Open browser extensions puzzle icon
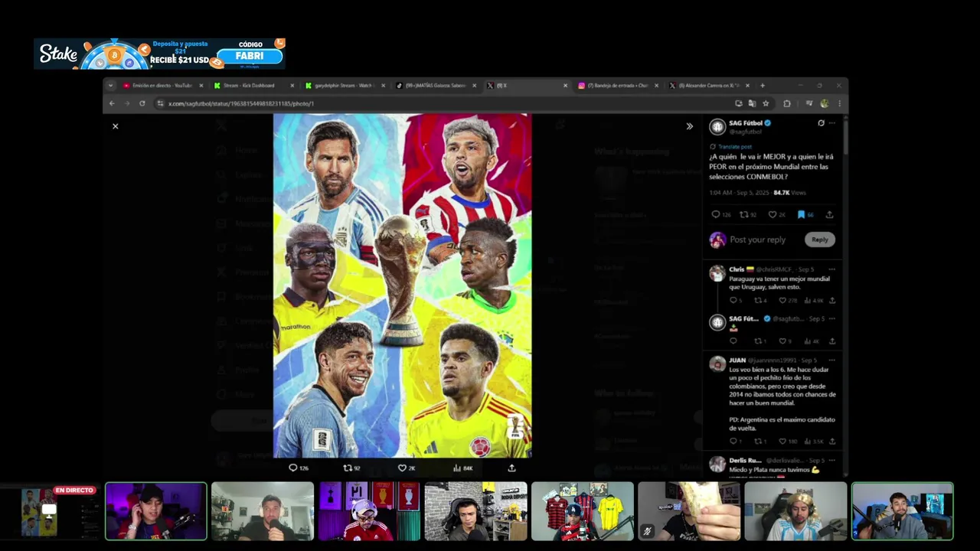This screenshot has width=980, height=551. click(x=786, y=103)
